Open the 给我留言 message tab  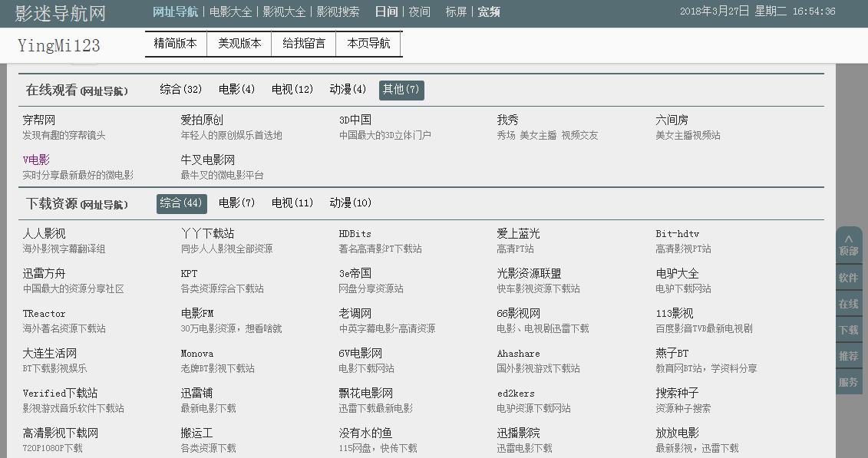point(304,44)
